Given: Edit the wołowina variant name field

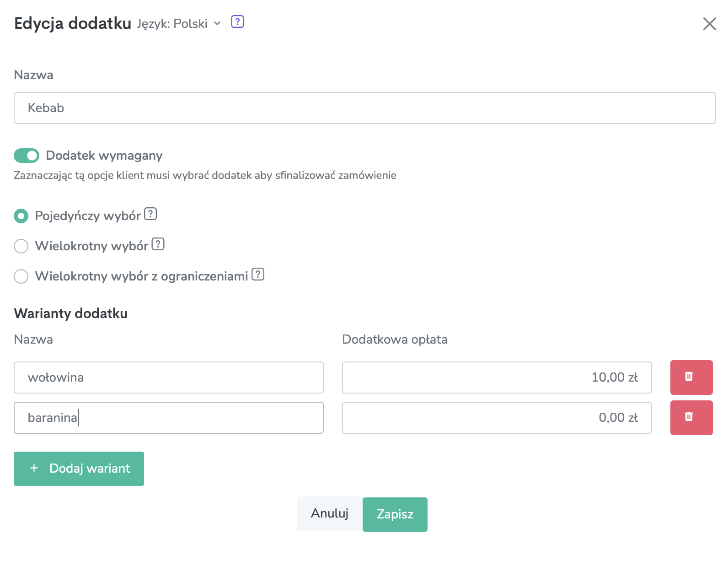Looking at the screenshot, I should [169, 378].
